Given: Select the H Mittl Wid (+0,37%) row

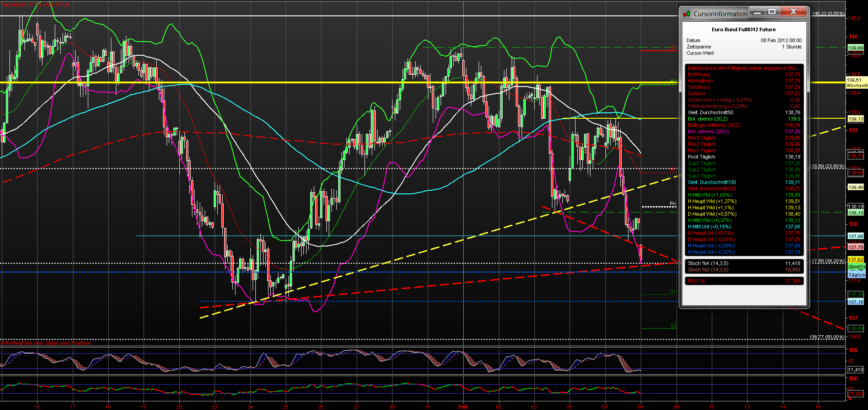Looking at the screenshot, I should [743, 220].
